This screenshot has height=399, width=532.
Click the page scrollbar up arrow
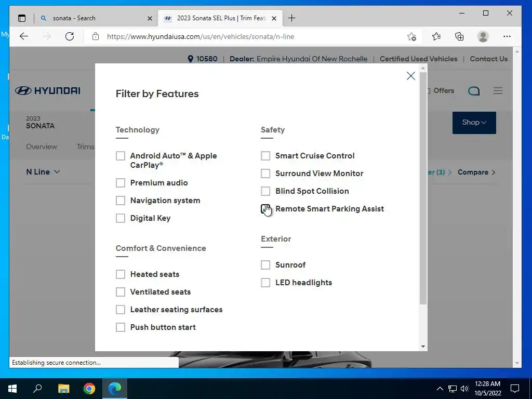pos(517,51)
